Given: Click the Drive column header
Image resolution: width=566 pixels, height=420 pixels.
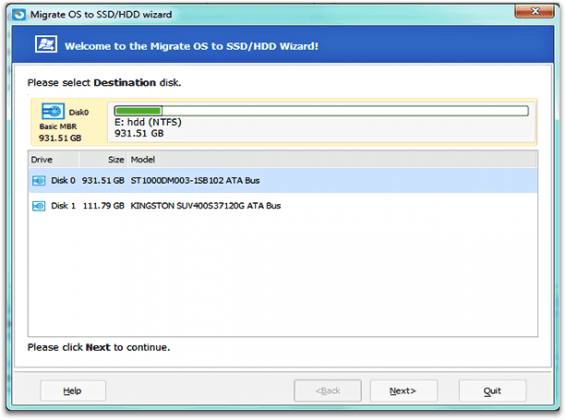Looking at the screenshot, I should (x=53, y=159).
